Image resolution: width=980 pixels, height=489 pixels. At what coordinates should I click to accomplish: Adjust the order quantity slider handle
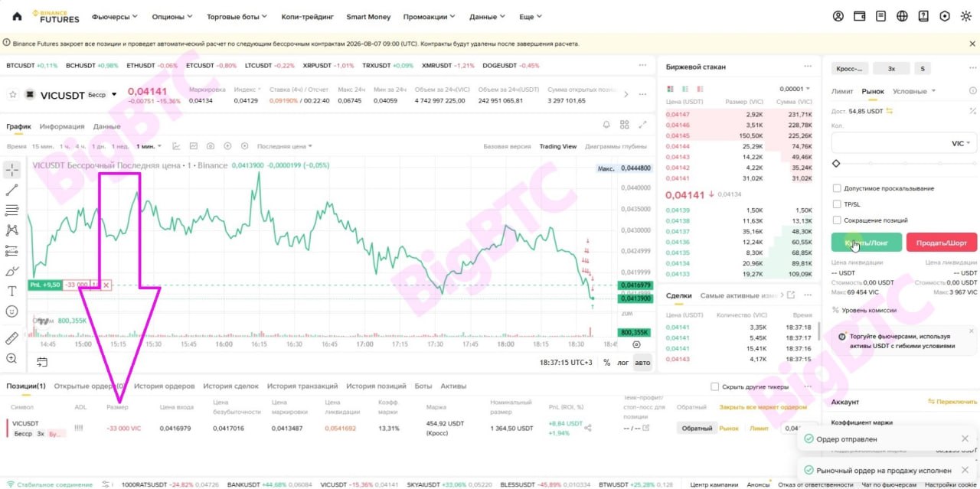836,163
